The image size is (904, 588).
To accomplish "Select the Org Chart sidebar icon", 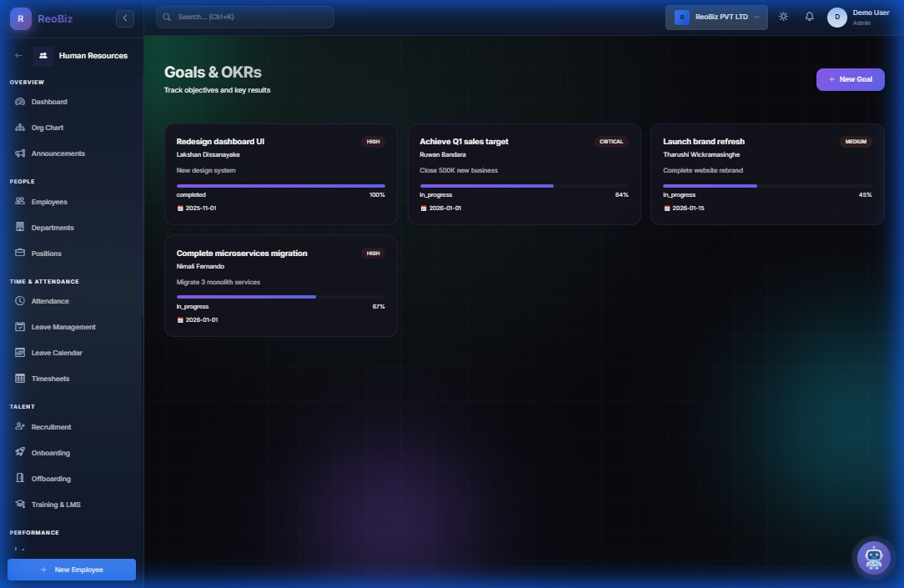I will coord(18,128).
